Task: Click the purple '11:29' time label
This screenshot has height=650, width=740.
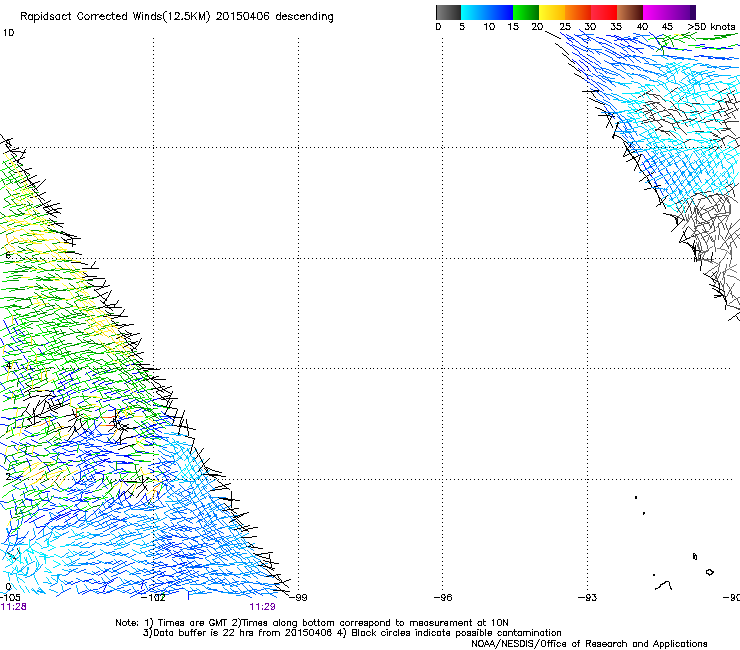Action: pyautogui.click(x=262, y=607)
